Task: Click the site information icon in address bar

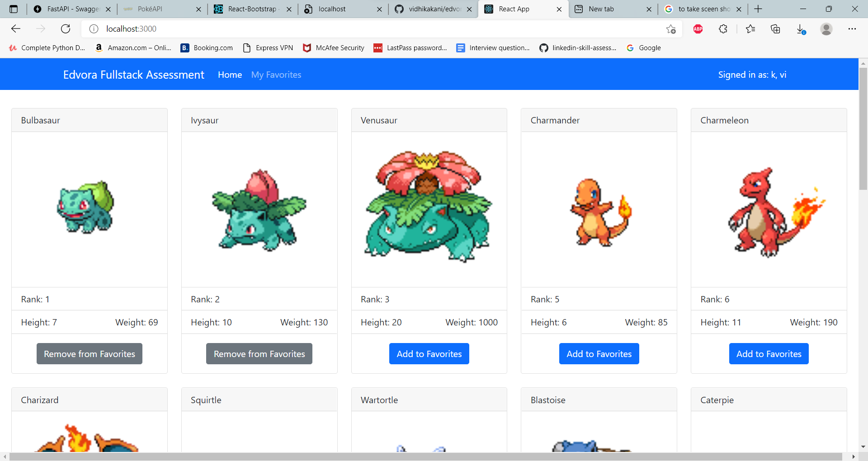Action: pyautogui.click(x=94, y=28)
